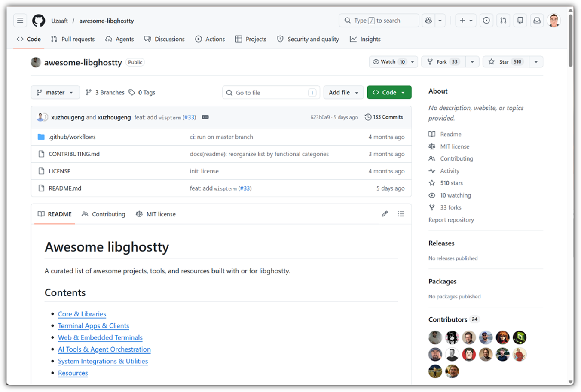
Task: Click Report repository
Action: click(451, 220)
